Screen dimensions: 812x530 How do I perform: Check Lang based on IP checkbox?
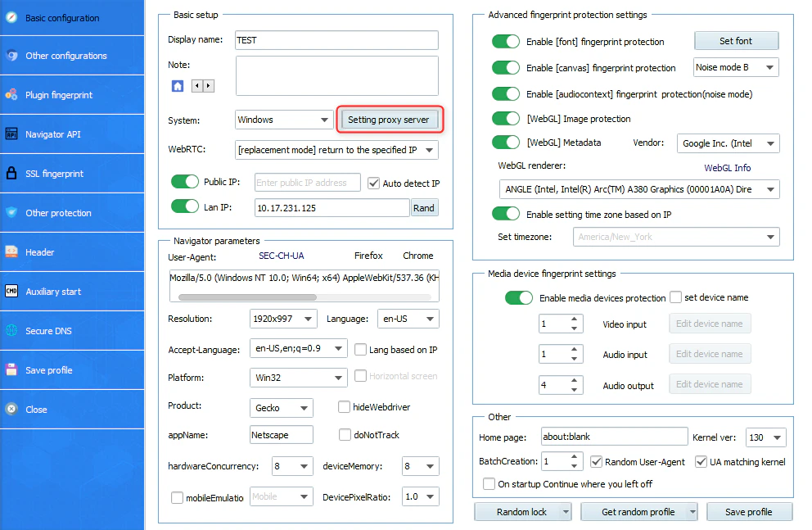click(360, 349)
